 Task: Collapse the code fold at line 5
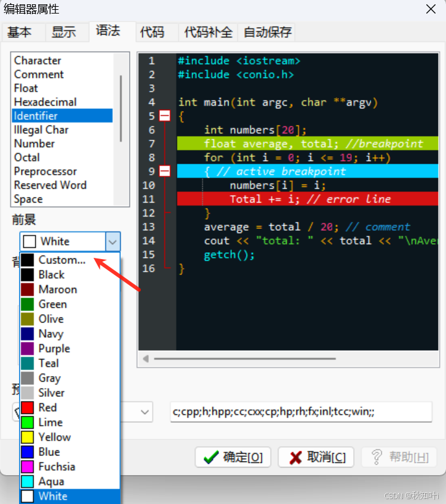165,116
